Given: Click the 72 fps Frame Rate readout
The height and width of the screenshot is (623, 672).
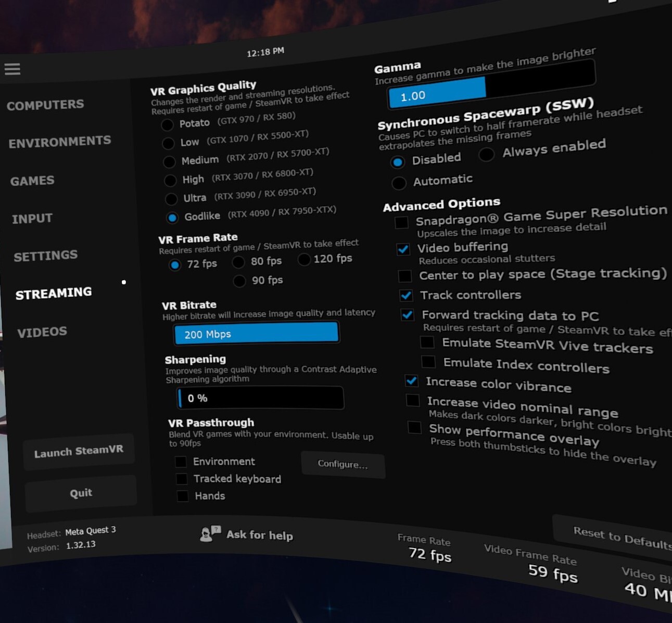Looking at the screenshot, I should [x=430, y=554].
